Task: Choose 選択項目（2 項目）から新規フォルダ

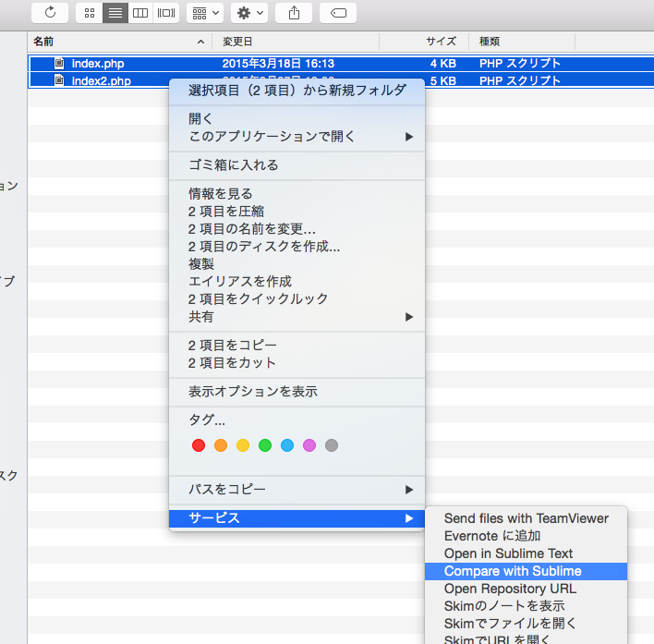Action: coord(297,91)
